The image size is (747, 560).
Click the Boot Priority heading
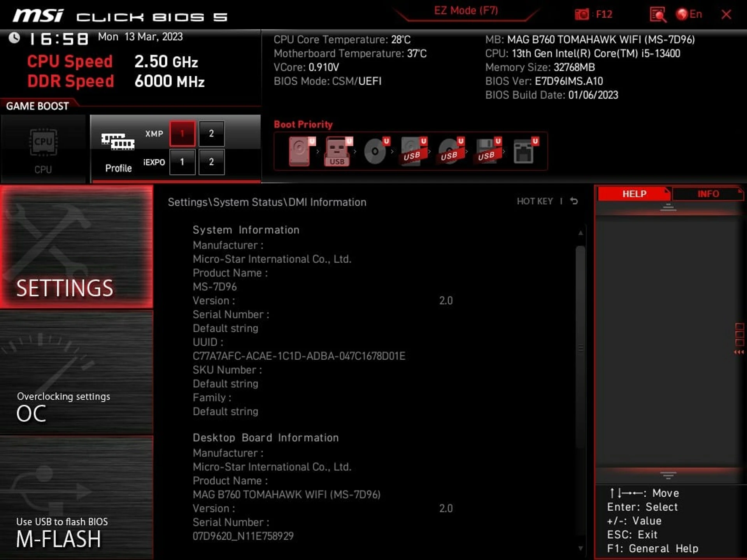(x=303, y=124)
